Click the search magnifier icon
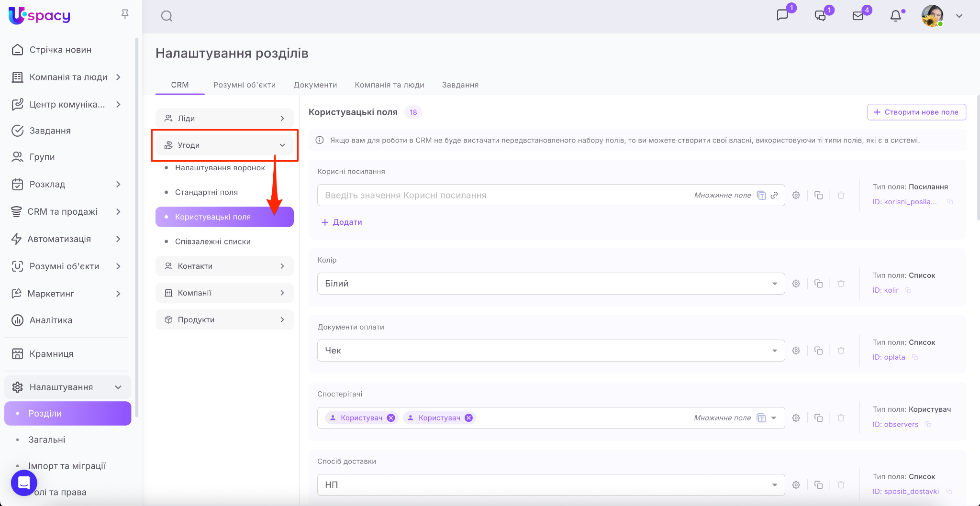 167,16
